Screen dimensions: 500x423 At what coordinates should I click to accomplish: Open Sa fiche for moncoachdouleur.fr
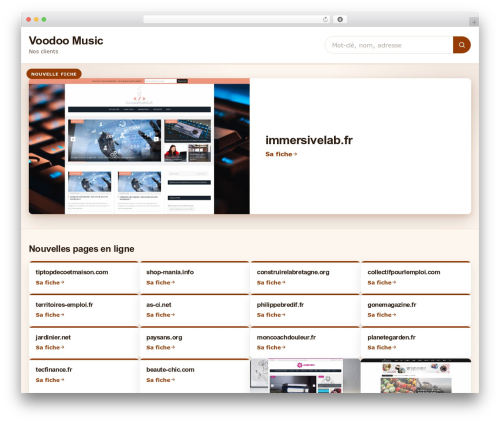tap(271, 347)
